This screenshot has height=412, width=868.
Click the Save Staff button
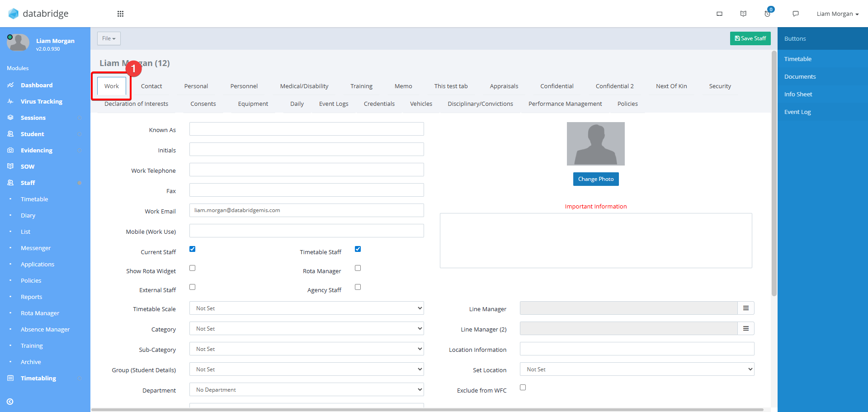point(750,38)
